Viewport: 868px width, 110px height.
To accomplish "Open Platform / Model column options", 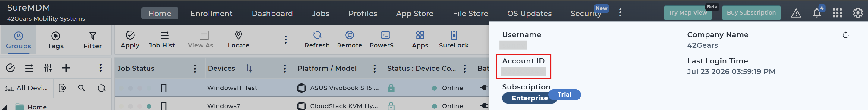I will [374, 69].
